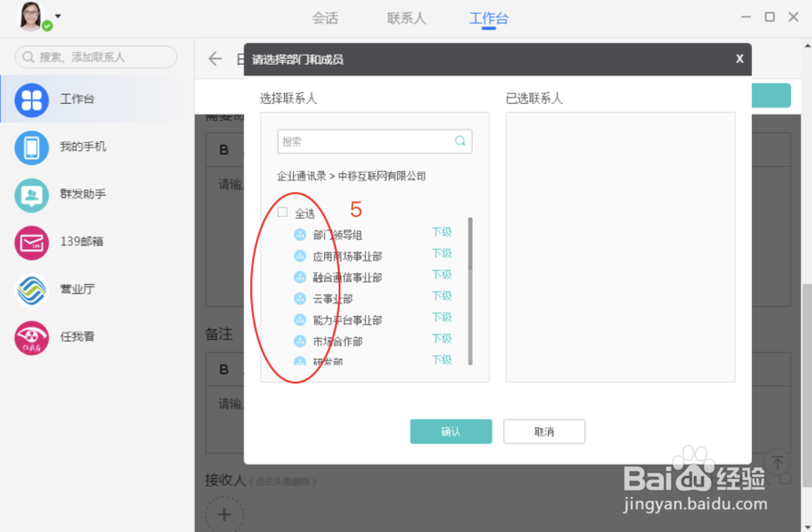Switch to the 会话 tab

point(325,17)
